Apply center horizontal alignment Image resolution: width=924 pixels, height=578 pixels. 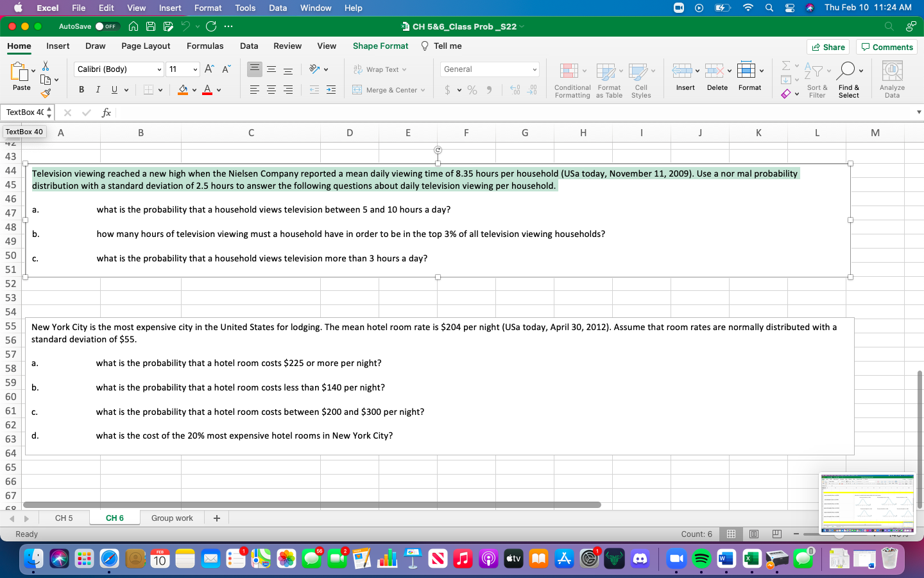coord(271,90)
